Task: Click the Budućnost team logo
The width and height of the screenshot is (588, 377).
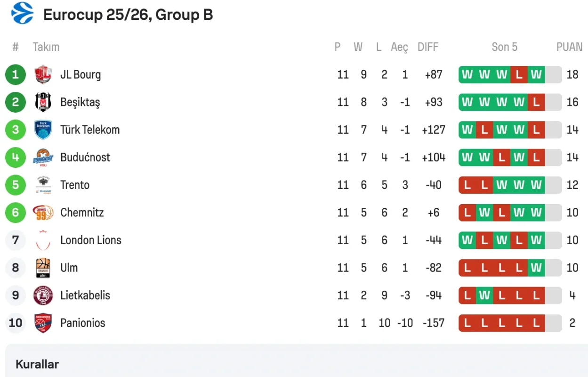Action: point(43,157)
